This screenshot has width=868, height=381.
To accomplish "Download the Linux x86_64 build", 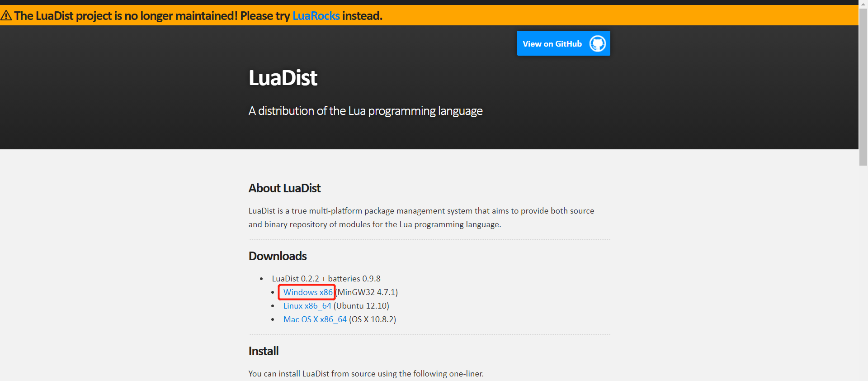I will (x=307, y=306).
